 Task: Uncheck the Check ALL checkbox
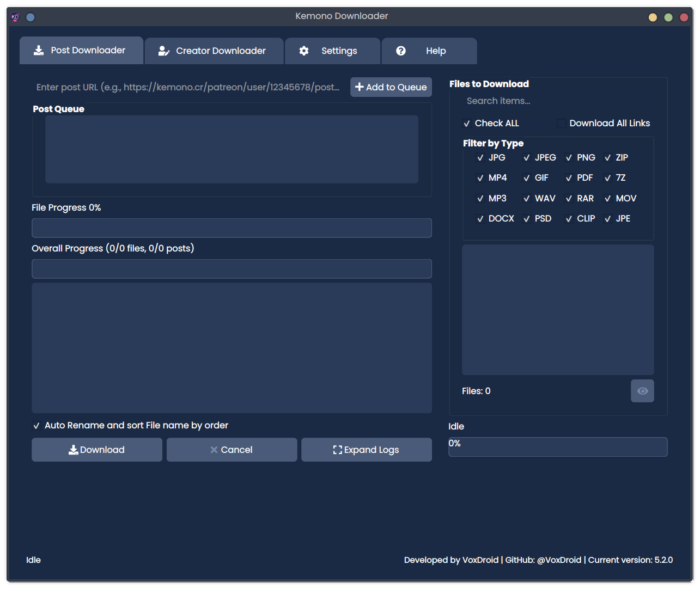(467, 123)
